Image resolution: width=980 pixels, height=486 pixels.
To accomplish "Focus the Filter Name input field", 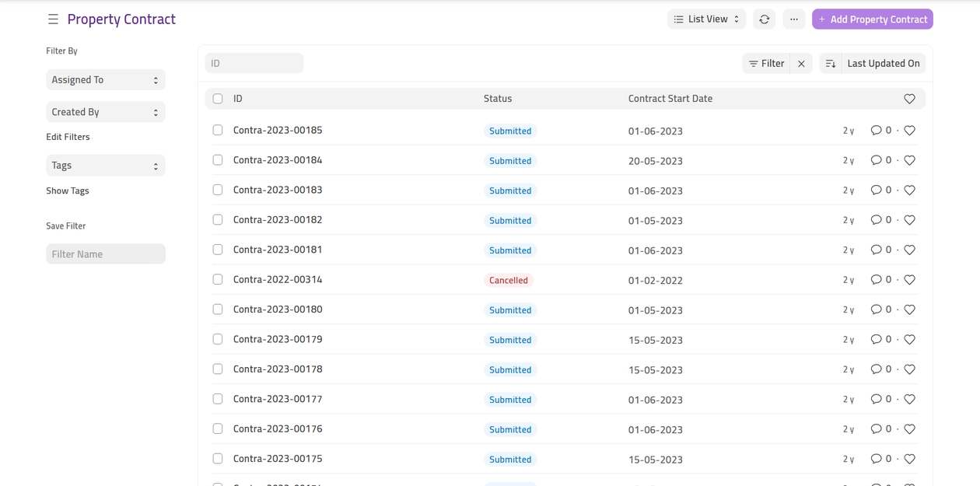I will coord(106,254).
